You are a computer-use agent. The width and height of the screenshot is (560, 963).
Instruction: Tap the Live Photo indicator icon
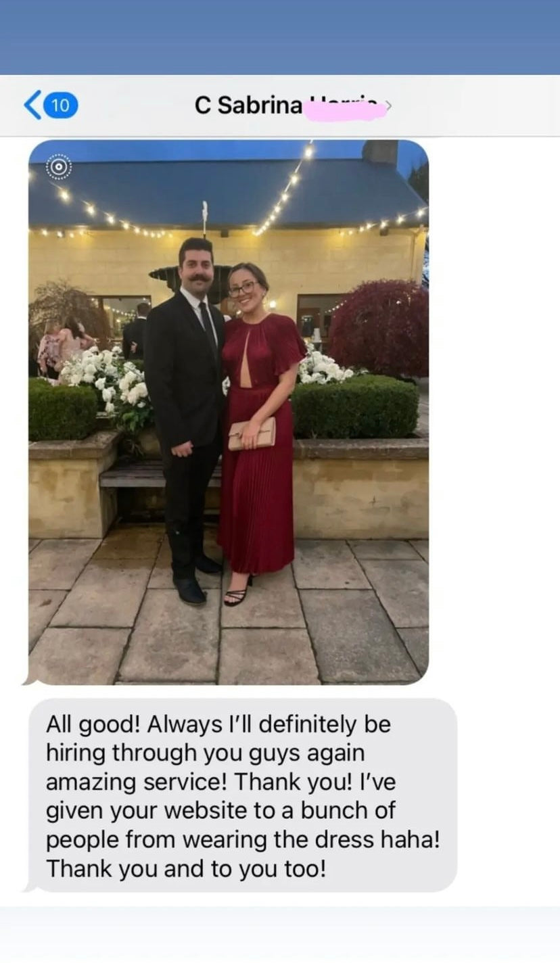point(59,166)
